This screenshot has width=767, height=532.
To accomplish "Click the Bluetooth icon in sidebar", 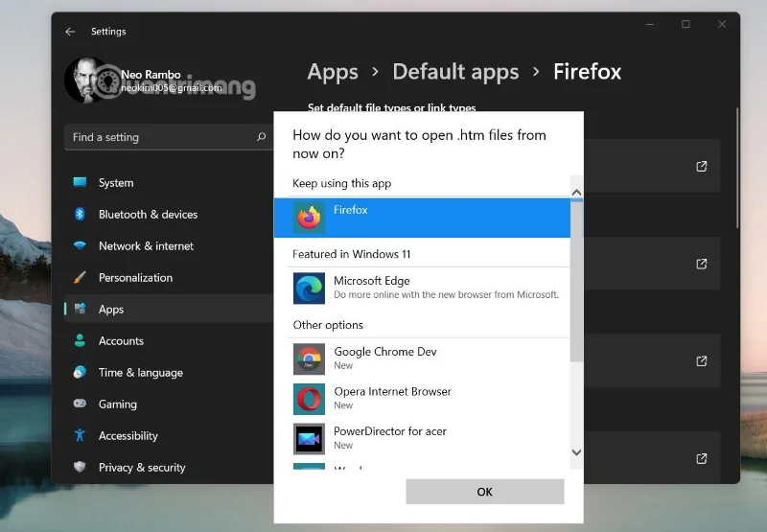I will point(80,214).
